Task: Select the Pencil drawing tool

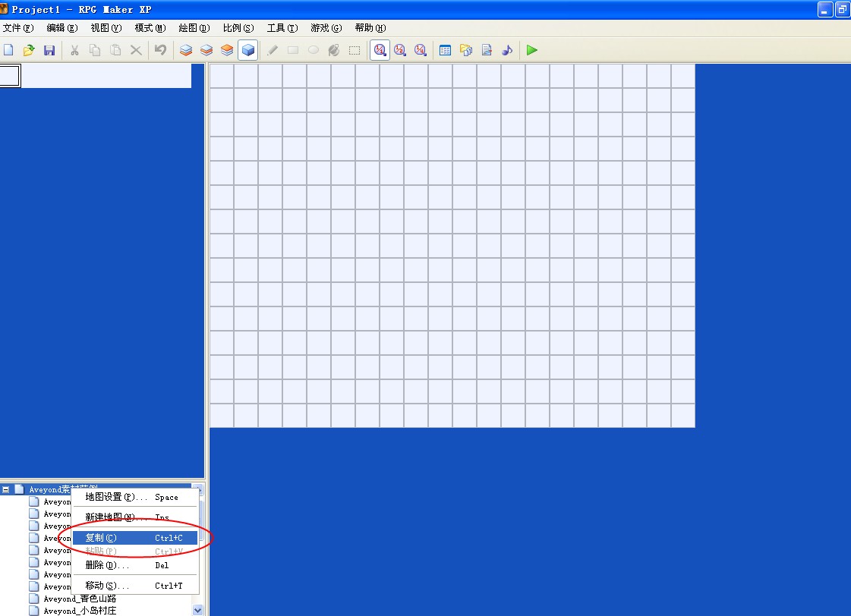Action: 273,50
